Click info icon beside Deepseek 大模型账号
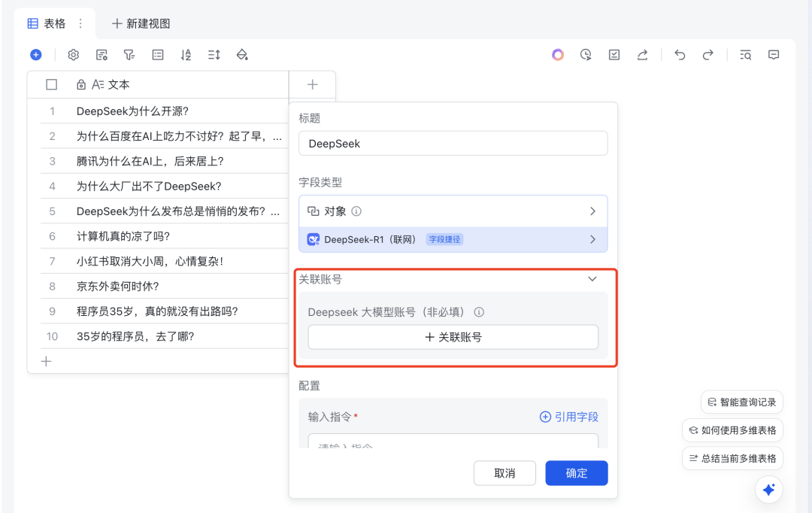The image size is (812, 513). click(479, 312)
